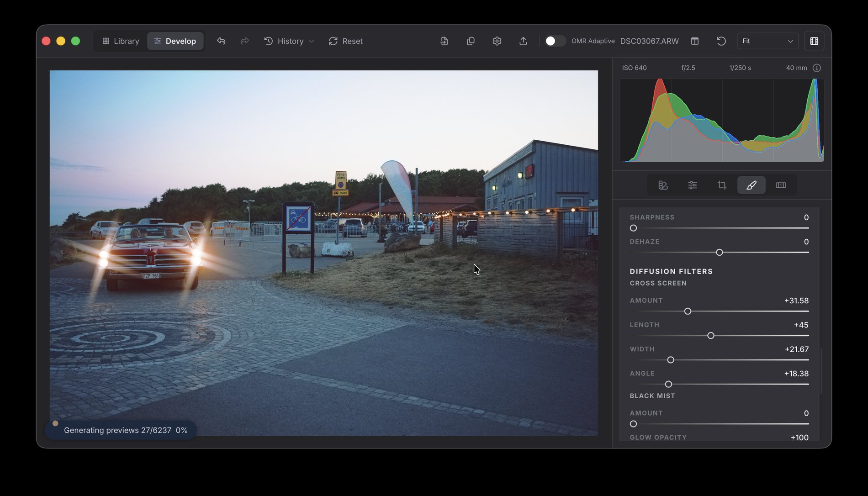Click the export share icon

(523, 41)
